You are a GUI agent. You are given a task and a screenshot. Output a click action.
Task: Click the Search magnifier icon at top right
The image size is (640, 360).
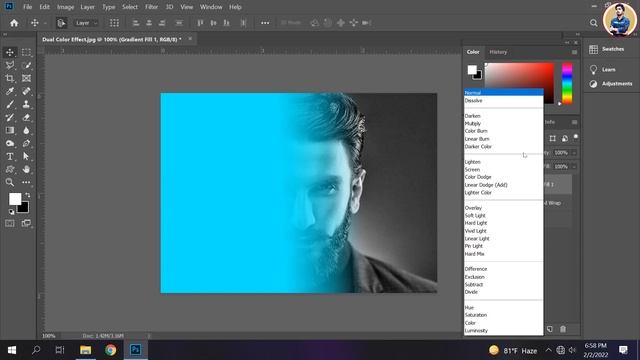[x=593, y=23]
